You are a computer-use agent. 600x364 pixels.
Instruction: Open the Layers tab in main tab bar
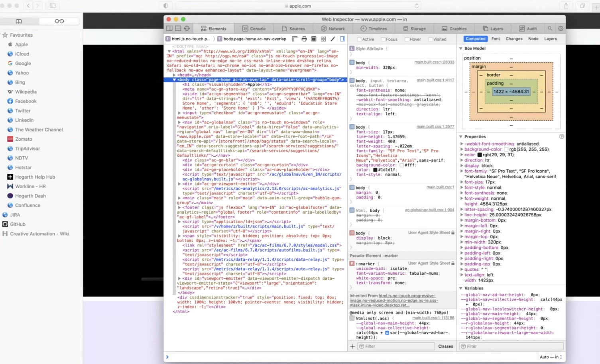click(493, 28)
